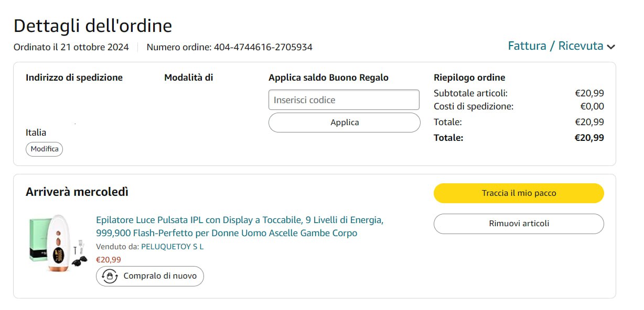
Task: Focus the Inserisci codice gift card field
Action: click(344, 100)
